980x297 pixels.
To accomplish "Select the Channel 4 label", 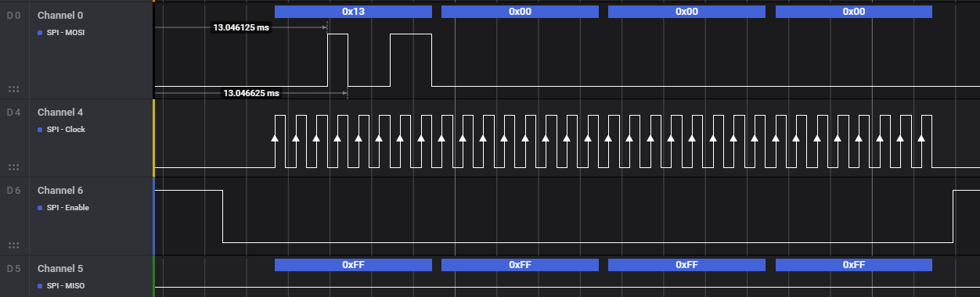I will 59,113.
